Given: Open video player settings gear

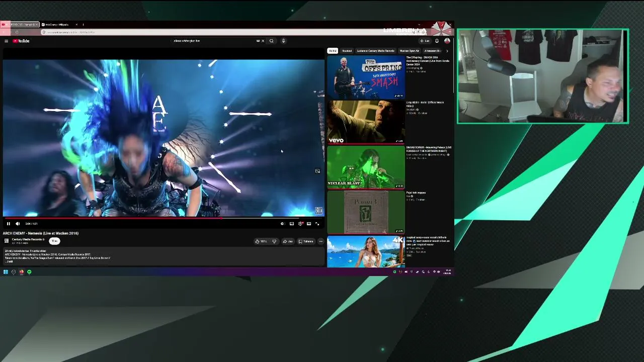Looking at the screenshot, I should [x=300, y=224].
